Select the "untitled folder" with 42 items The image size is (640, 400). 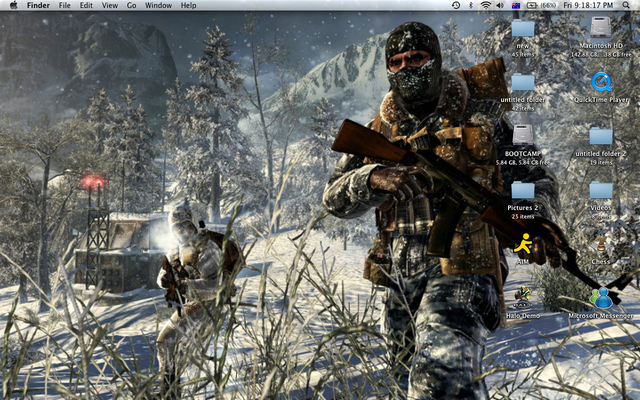(x=523, y=82)
